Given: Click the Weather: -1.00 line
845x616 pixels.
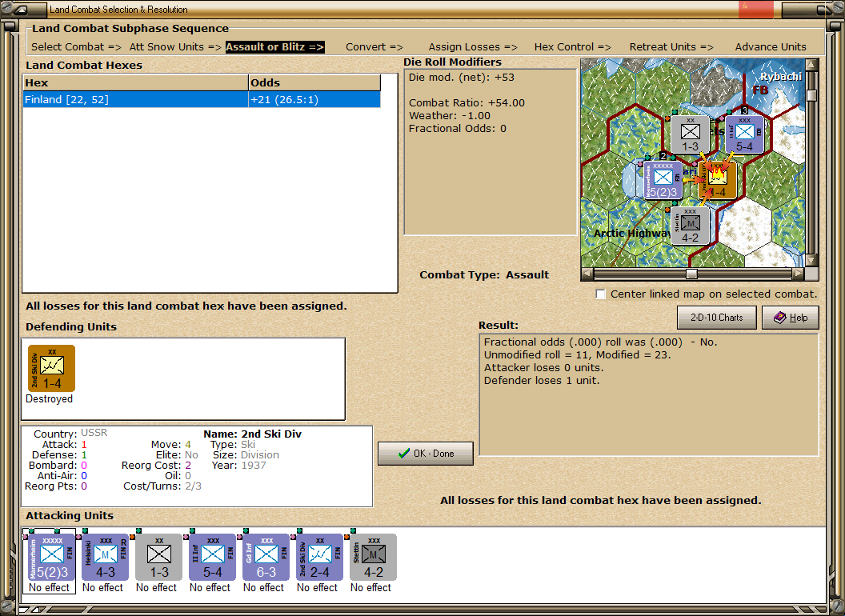Looking at the screenshot, I should click(450, 115).
